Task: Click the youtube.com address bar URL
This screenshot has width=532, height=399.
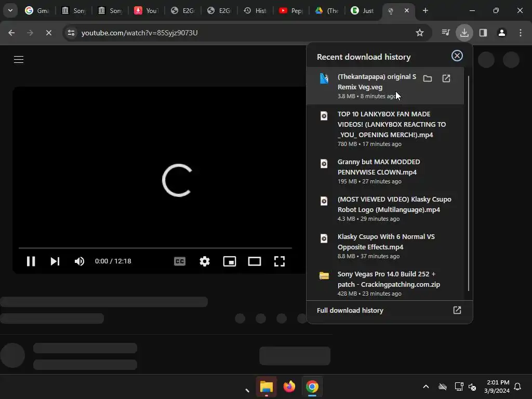Action: click(x=139, y=33)
